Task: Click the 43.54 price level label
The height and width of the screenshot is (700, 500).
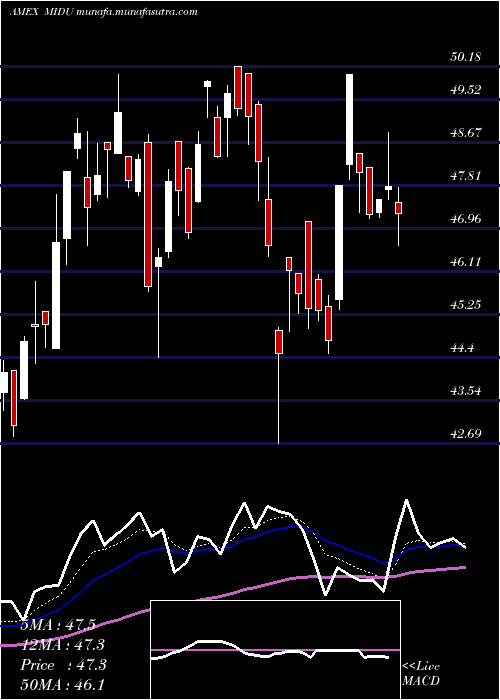Action: [466, 391]
